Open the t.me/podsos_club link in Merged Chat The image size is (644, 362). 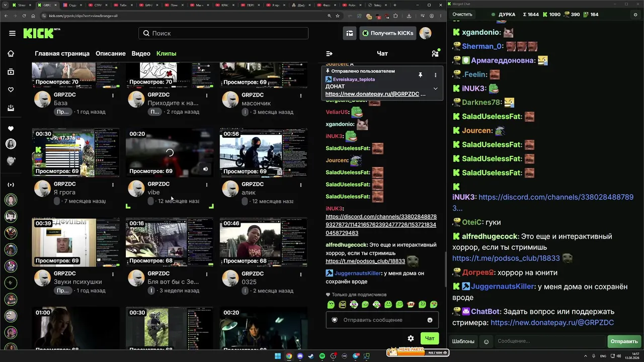pos(506,258)
